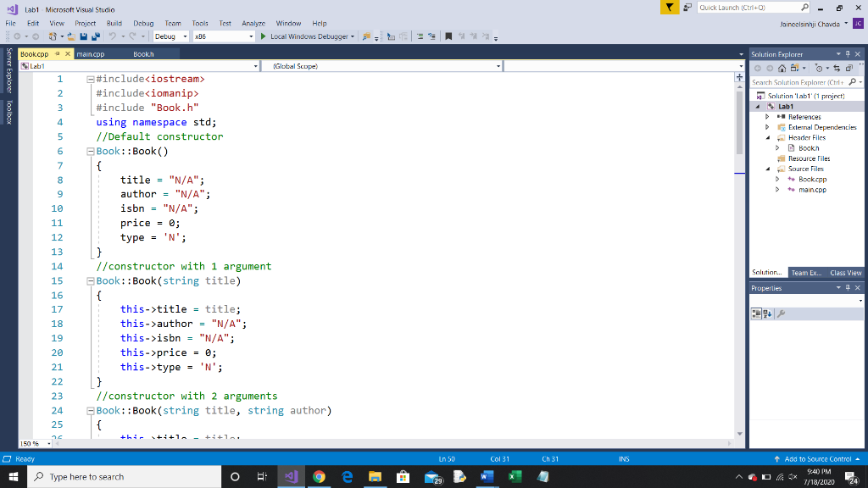Expand the main.cpp node in Solution Explorer
This screenshot has width=868, height=488.
coord(777,190)
